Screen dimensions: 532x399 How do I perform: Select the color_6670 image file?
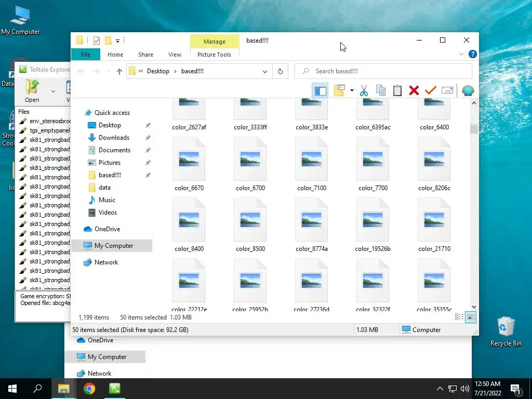click(x=189, y=164)
